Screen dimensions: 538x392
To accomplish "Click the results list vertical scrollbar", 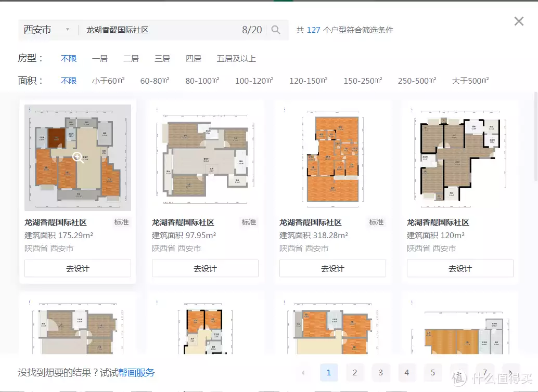I will pos(535,136).
